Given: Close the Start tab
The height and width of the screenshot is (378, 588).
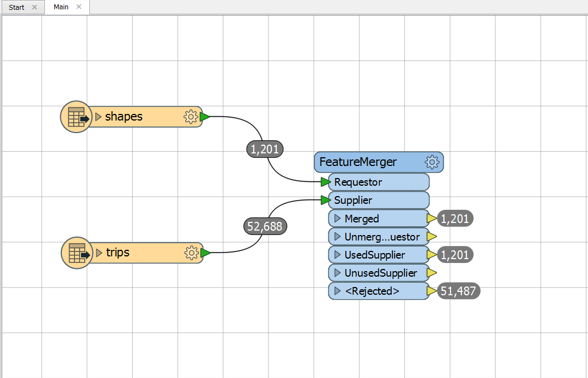Looking at the screenshot, I should 35,7.
